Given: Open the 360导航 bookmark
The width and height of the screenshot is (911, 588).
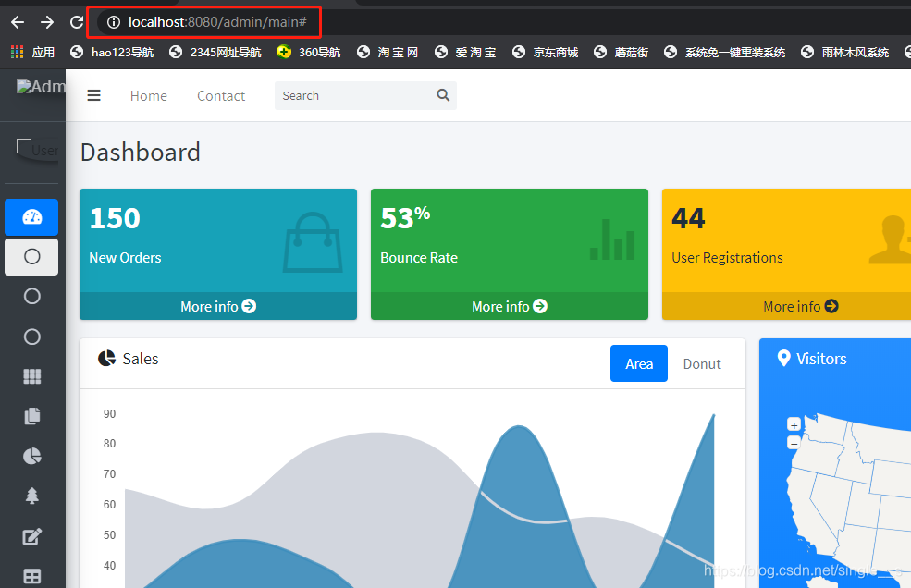Looking at the screenshot, I should click(309, 53).
